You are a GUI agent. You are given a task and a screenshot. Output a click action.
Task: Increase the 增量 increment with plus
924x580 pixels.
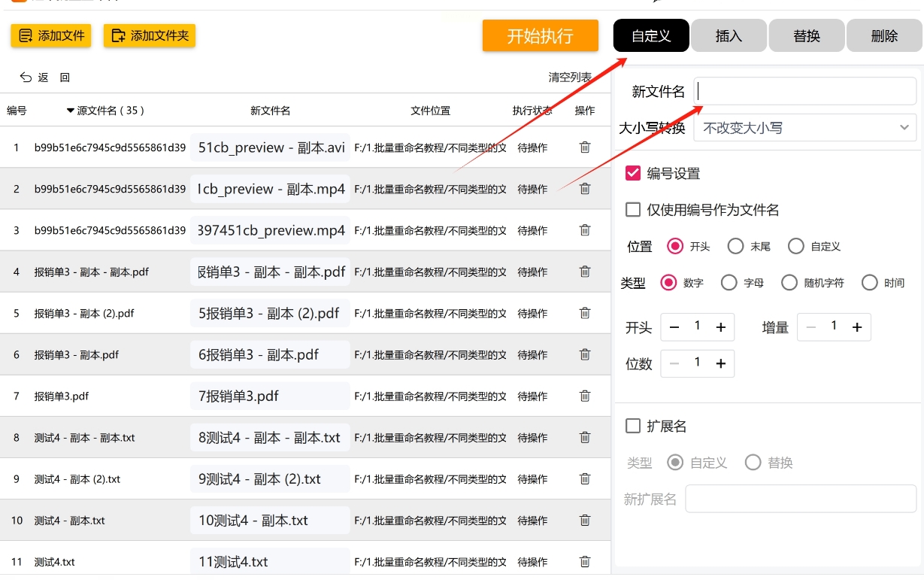857,327
